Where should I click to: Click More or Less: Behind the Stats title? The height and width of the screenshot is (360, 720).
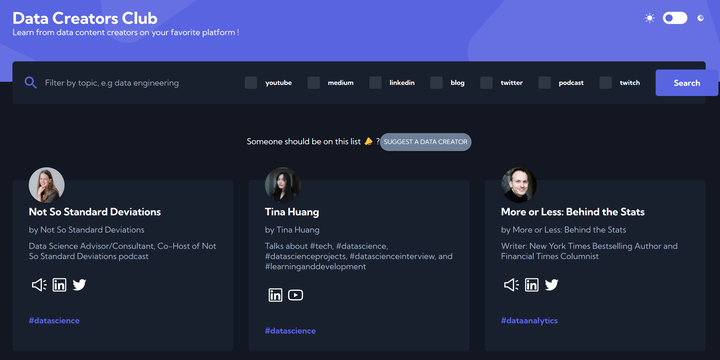(x=573, y=212)
